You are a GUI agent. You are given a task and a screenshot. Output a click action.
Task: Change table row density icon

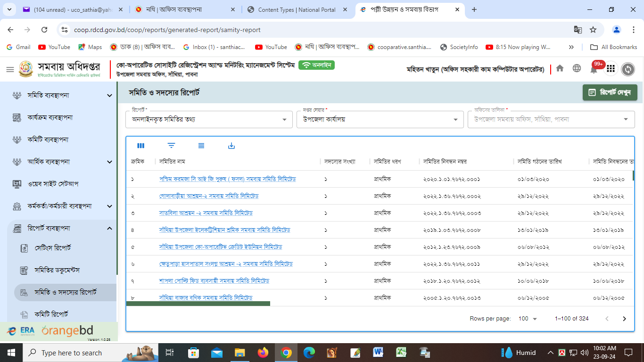pos(201,146)
